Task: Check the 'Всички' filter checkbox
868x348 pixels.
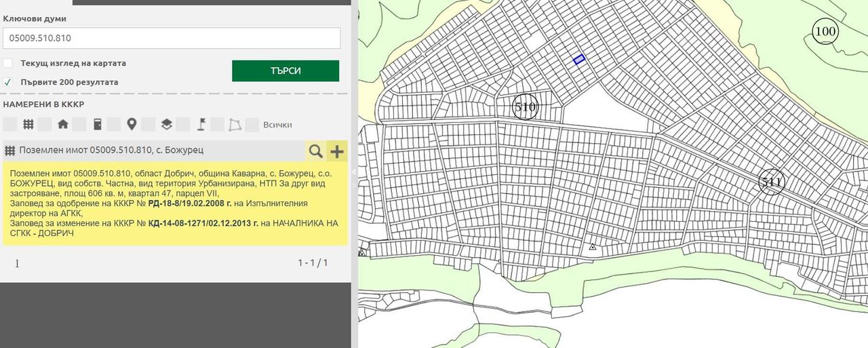Action: [x=252, y=124]
